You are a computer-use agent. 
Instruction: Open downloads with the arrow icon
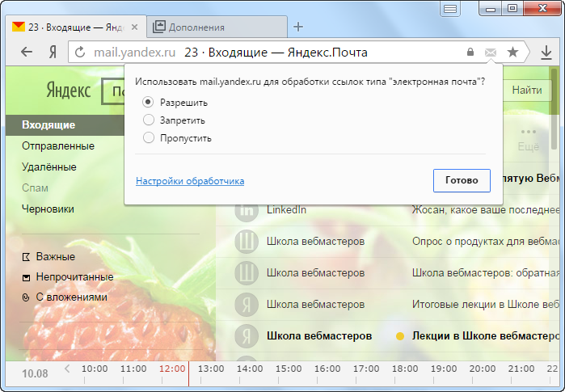(546, 53)
